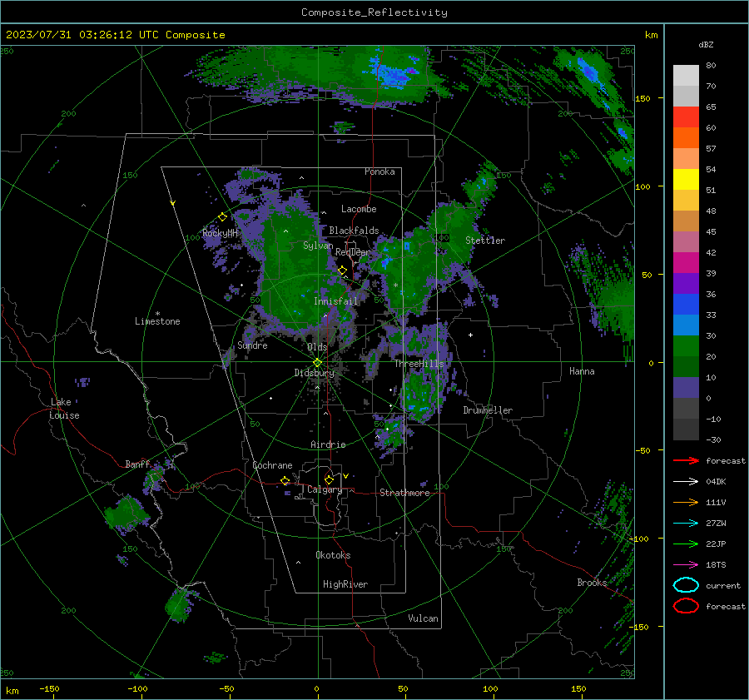Click the Airdrie label

point(328,444)
